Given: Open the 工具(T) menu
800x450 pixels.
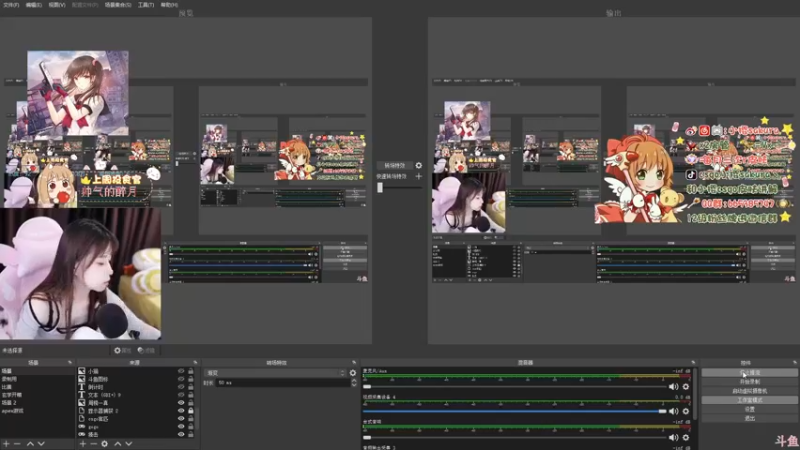Looking at the screenshot, I should pyautogui.click(x=146, y=5).
